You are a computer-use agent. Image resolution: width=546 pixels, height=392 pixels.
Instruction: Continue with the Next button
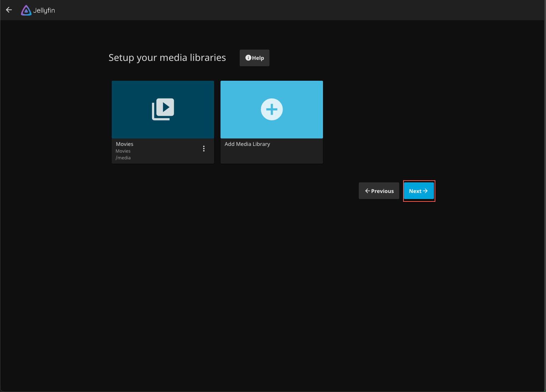pyautogui.click(x=419, y=191)
